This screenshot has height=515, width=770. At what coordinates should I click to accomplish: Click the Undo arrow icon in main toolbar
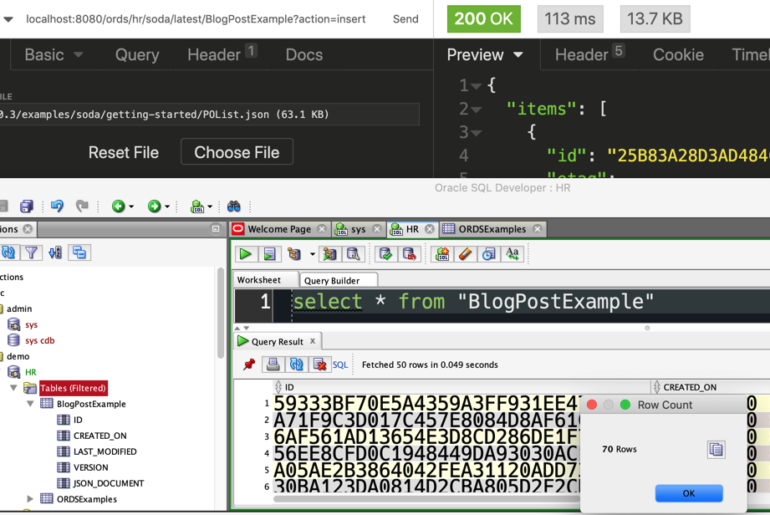coord(57,206)
